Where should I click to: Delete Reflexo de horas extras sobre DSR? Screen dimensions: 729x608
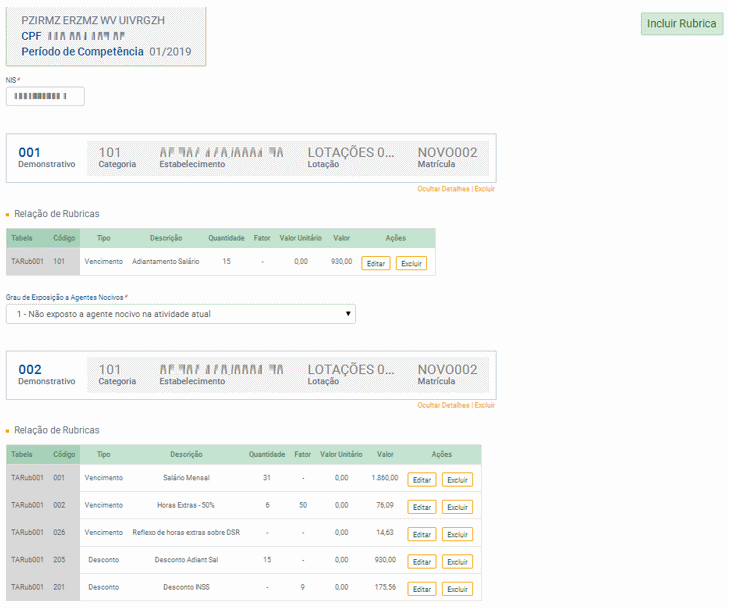coord(457,534)
